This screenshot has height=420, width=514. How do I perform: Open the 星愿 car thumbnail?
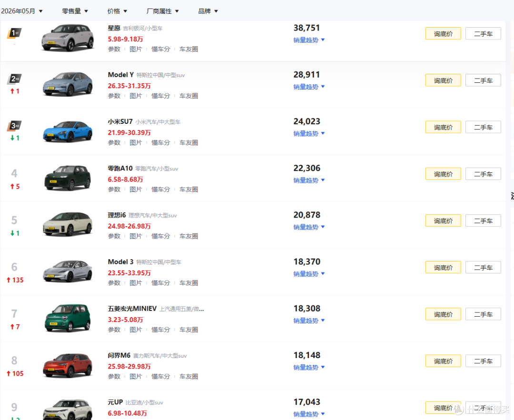68,38
